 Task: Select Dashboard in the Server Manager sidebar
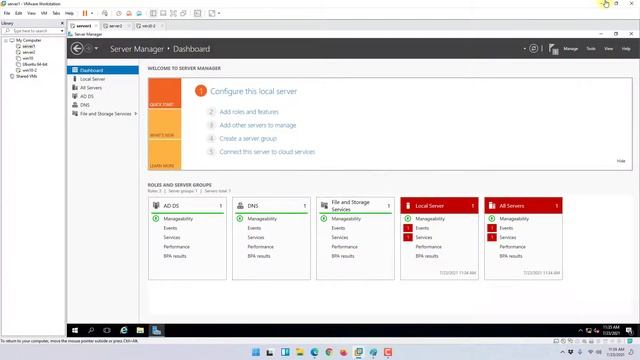(103, 70)
